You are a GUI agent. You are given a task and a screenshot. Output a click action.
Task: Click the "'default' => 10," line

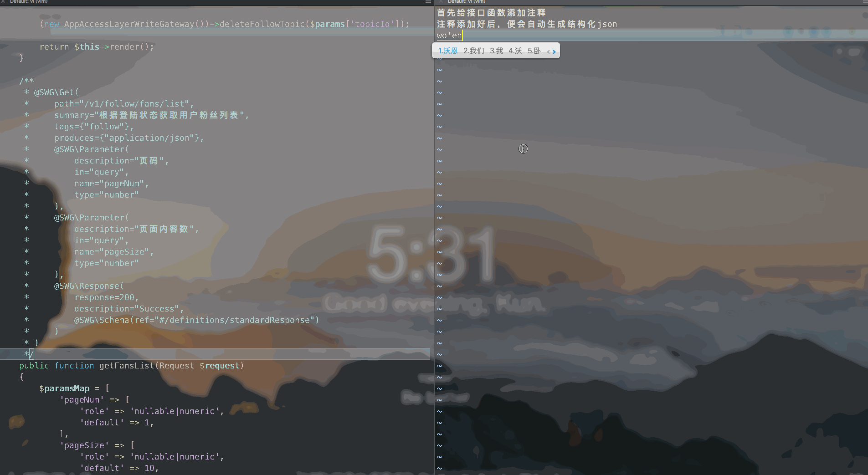pos(119,468)
